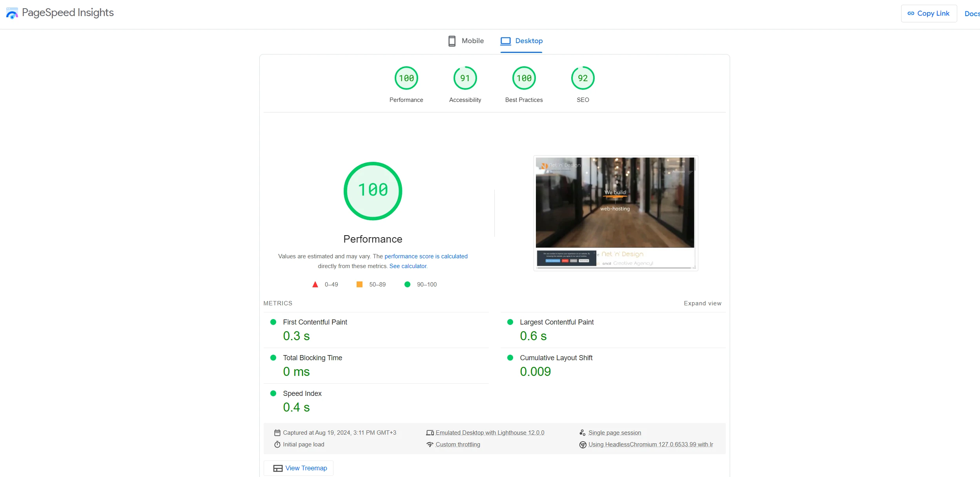Viewport: 980px width, 477px height.
Task: Click the Best Practices score circle icon
Action: [x=524, y=78]
